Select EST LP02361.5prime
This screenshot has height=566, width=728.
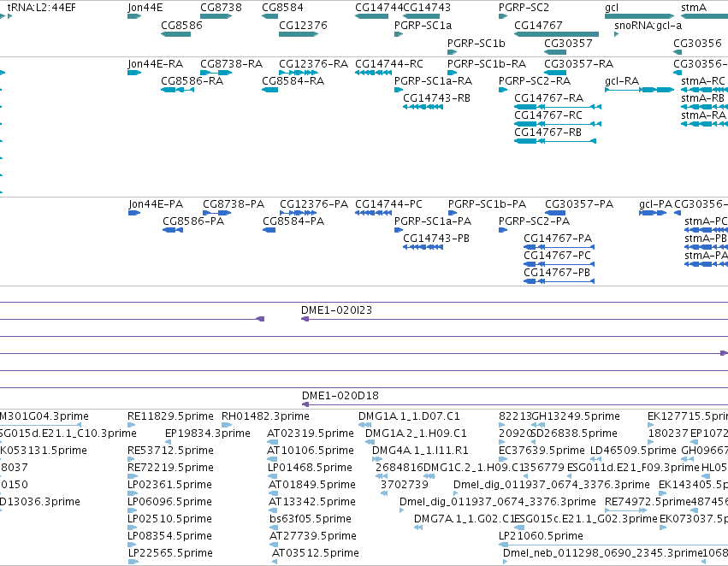pos(170,486)
